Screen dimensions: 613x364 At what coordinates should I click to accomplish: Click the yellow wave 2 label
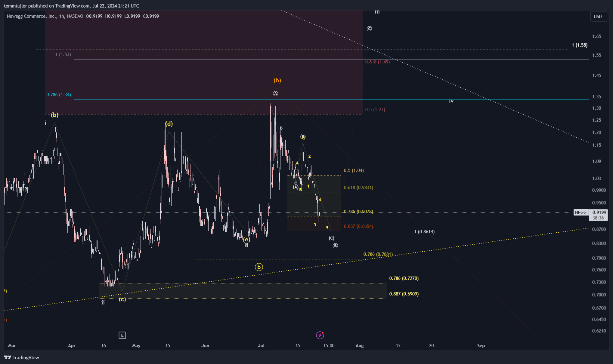[x=309, y=156]
